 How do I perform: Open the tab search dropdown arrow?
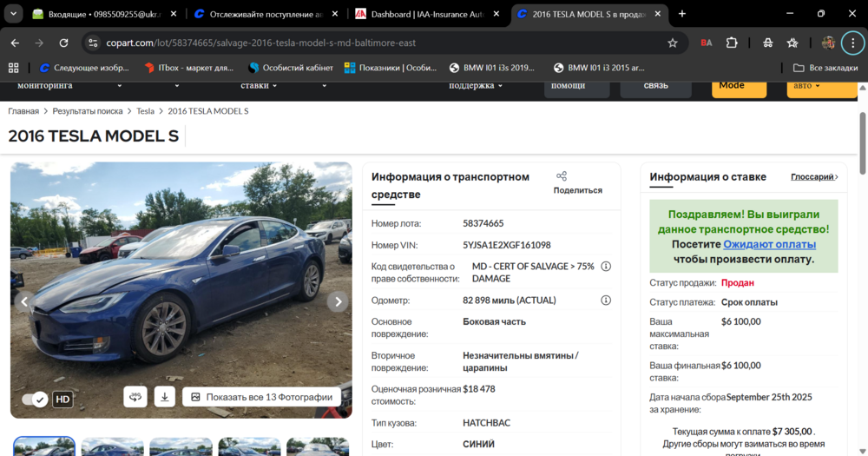pyautogui.click(x=13, y=14)
